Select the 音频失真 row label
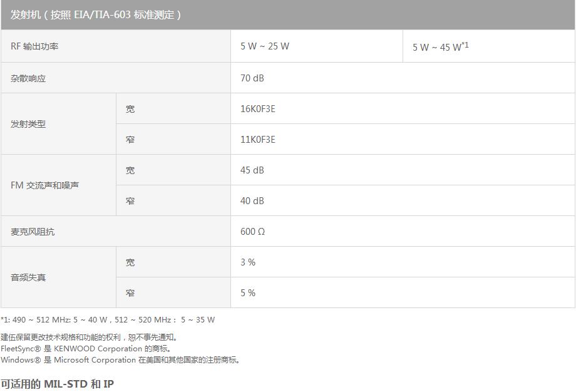Viewport: 576px width, 392px height. [28, 277]
